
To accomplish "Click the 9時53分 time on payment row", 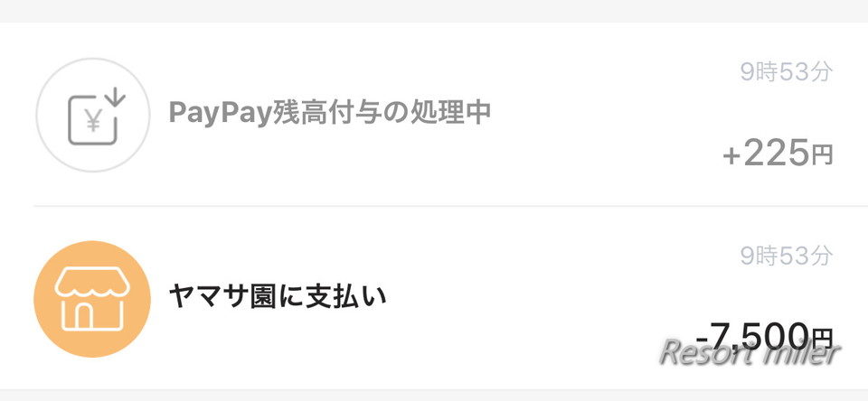I will pos(786,256).
